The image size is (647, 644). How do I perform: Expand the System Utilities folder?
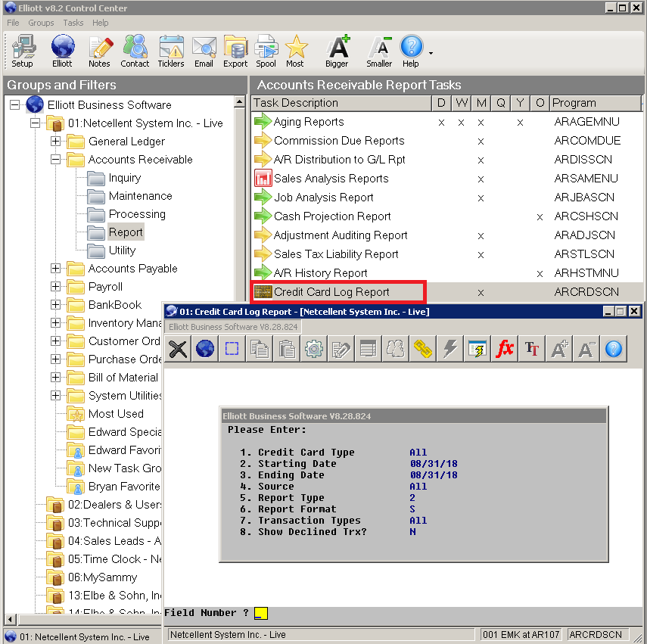(55, 395)
